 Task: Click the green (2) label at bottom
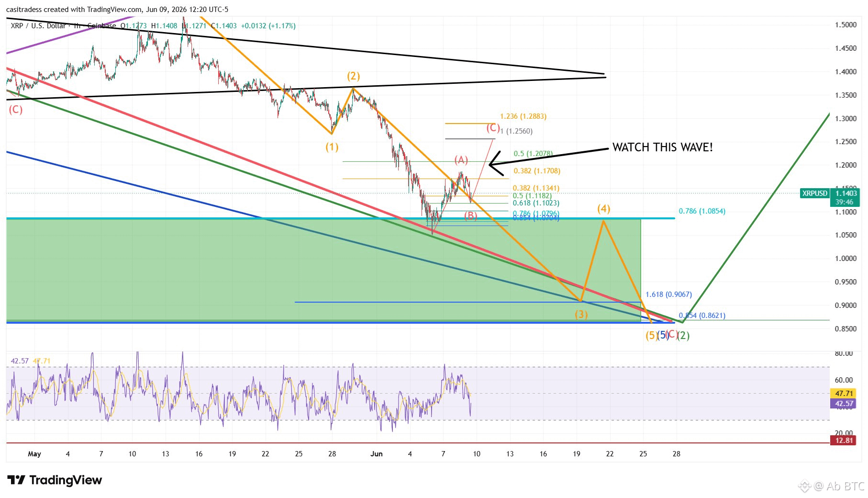(683, 336)
